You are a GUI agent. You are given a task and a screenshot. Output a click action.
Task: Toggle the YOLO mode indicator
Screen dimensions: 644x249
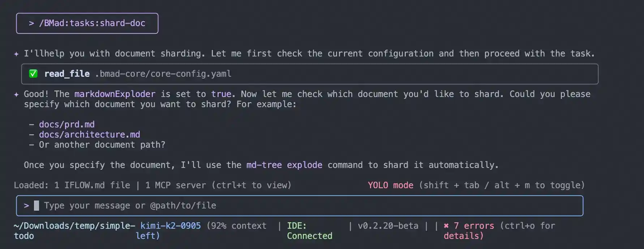tap(390, 185)
